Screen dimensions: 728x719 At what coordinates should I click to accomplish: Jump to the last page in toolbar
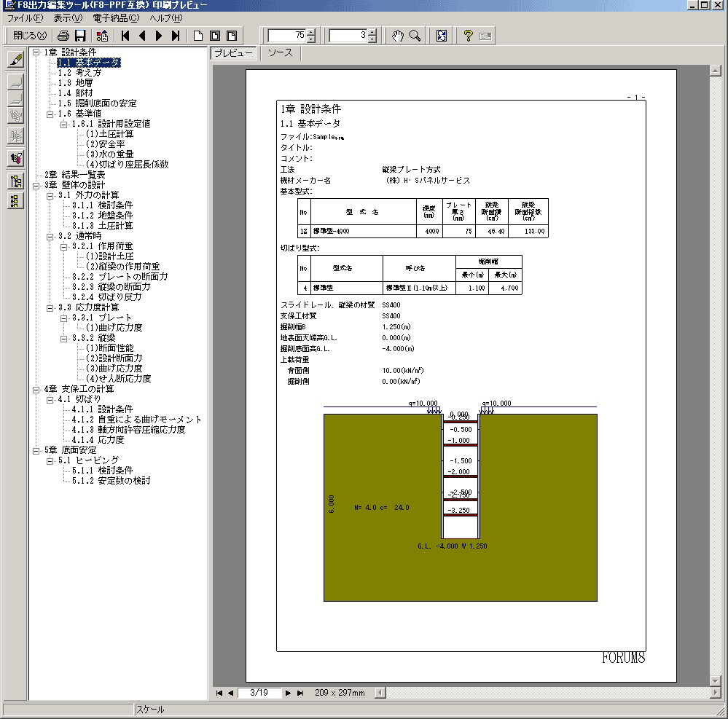tap(176, 36)
